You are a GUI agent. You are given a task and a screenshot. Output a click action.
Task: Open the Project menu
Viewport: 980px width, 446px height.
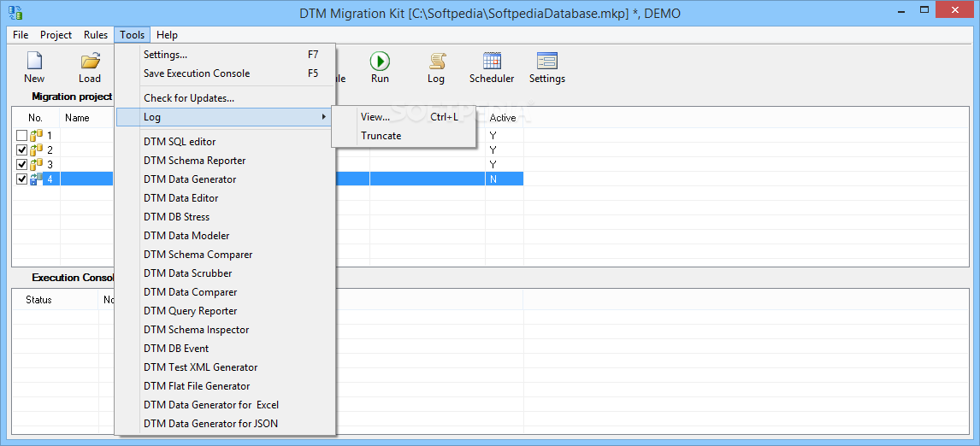pyautogui.click(x=56, y=35)
